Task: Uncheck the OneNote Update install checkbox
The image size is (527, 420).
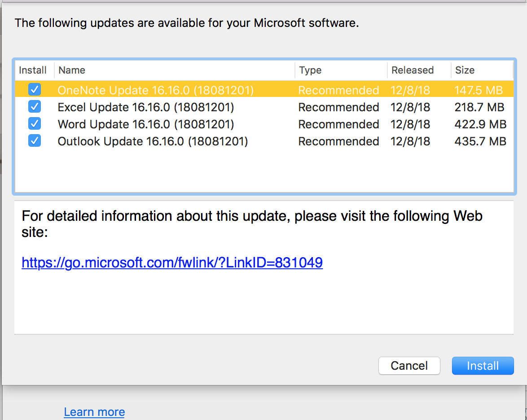Action: pyautogui.click(x=35, y=90)
